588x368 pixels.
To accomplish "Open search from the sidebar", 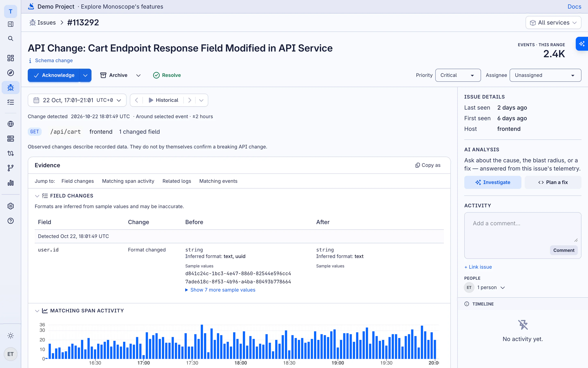I will tap(10, 38).
